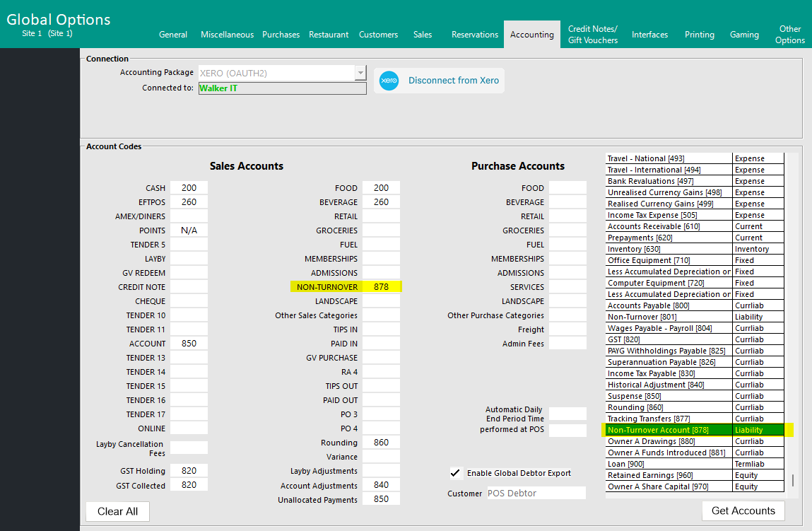The width and height of the screenshot is (812, 531).
Task: Click the Freight purchase account field
Action: 567,329
